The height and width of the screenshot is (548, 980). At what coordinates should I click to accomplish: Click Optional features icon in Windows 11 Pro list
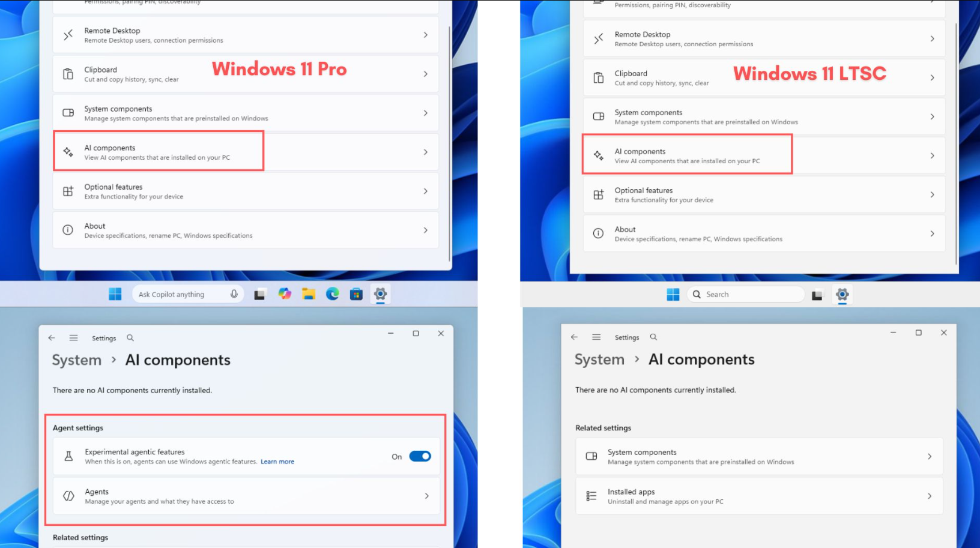68,191
